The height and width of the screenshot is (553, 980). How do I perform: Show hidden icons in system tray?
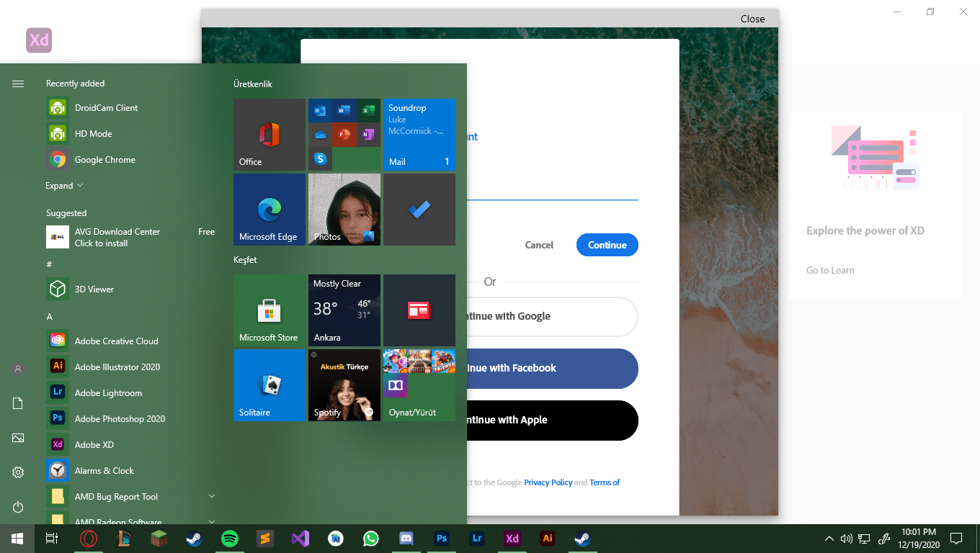[829, 539]
